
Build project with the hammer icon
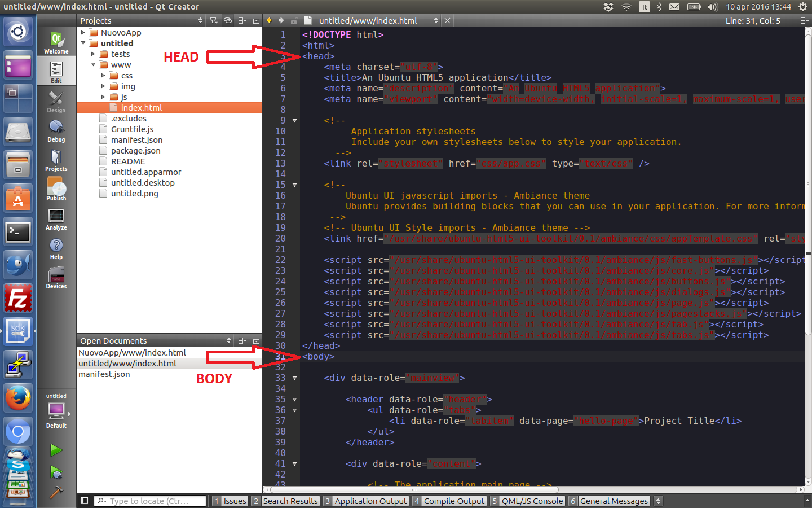[x=56, y=492]
